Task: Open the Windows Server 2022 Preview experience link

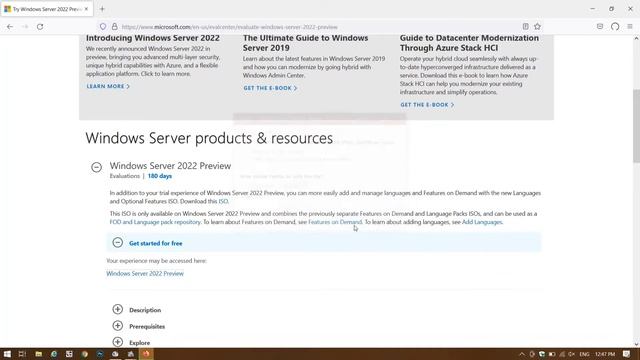Action: [x=145, y=273]
